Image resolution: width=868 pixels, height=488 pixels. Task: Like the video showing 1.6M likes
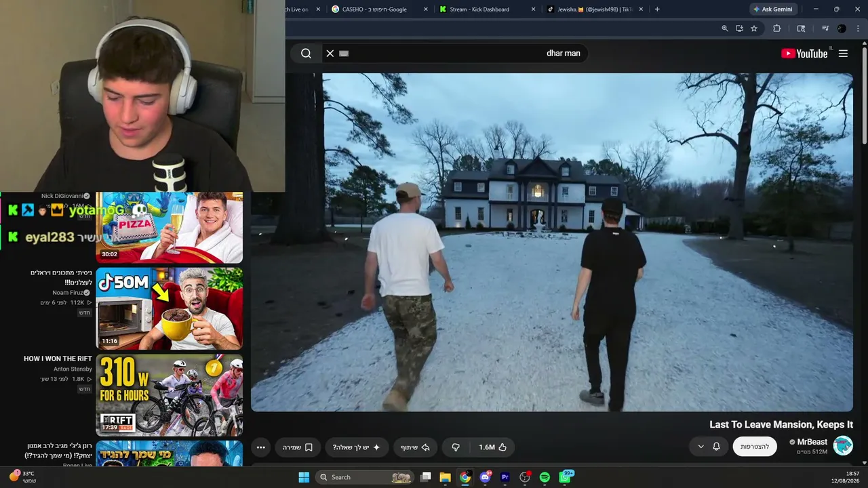pos(493,447)
